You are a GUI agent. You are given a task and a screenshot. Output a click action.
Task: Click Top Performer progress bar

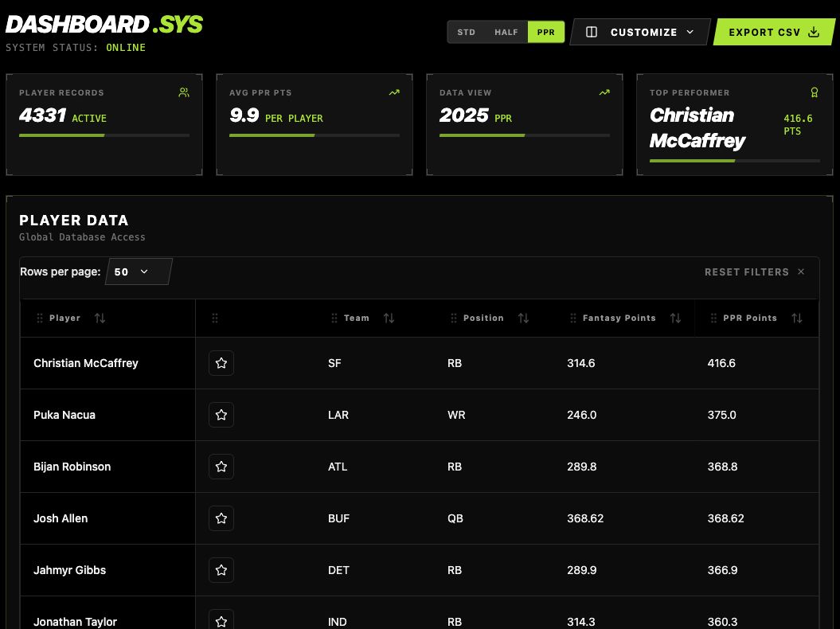coord(734,161)
